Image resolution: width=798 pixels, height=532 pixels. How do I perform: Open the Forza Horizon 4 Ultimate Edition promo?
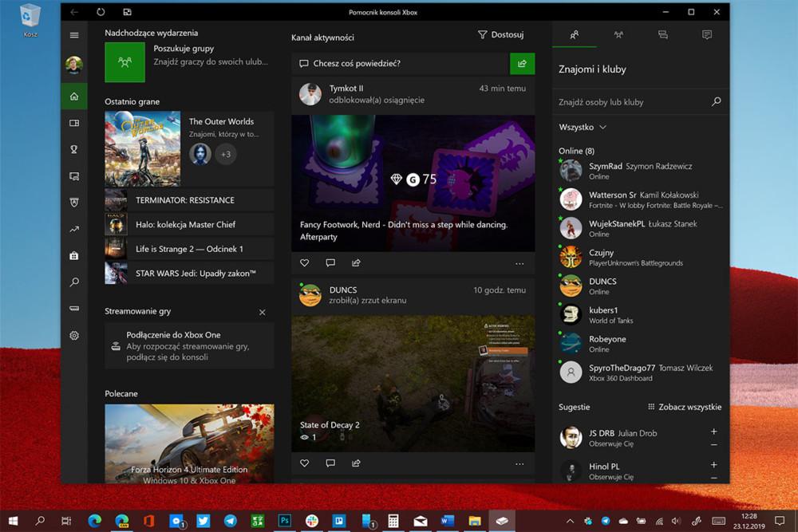click(x=189, y=444)
